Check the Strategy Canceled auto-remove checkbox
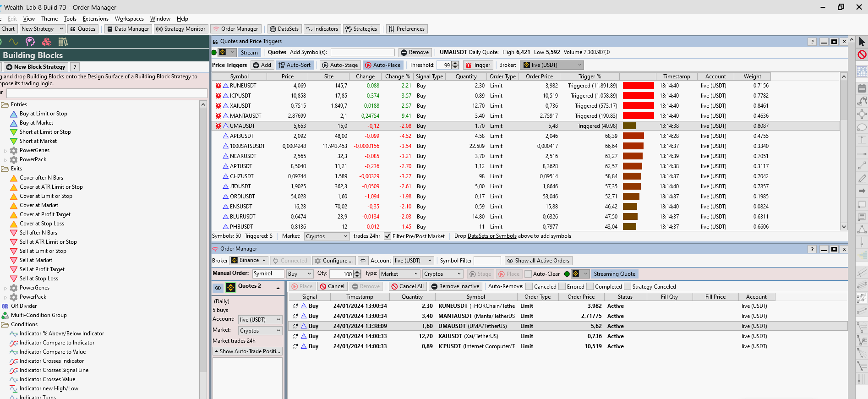 [x=628, y=287]
